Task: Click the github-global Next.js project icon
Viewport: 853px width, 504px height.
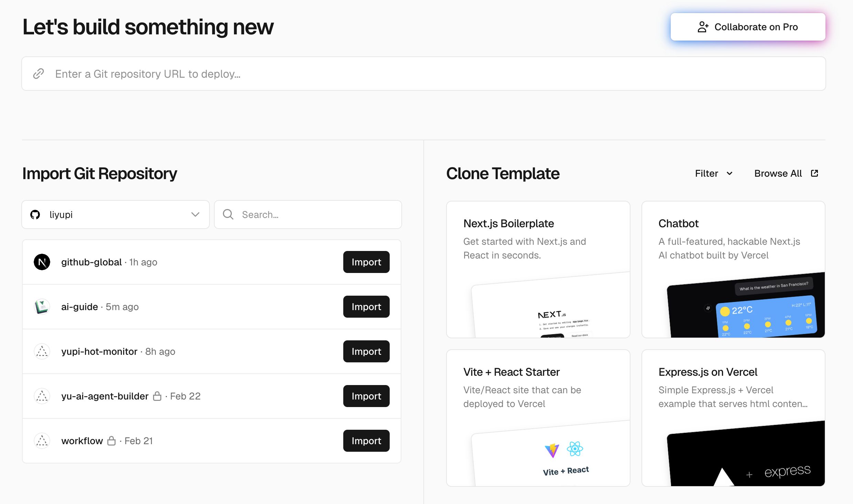Action: 42,262
